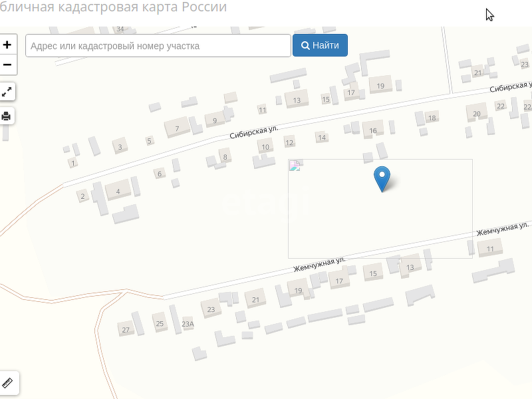532x399 pixels.
Task: Select building 27 at bottom left
Action: (126, 329)
